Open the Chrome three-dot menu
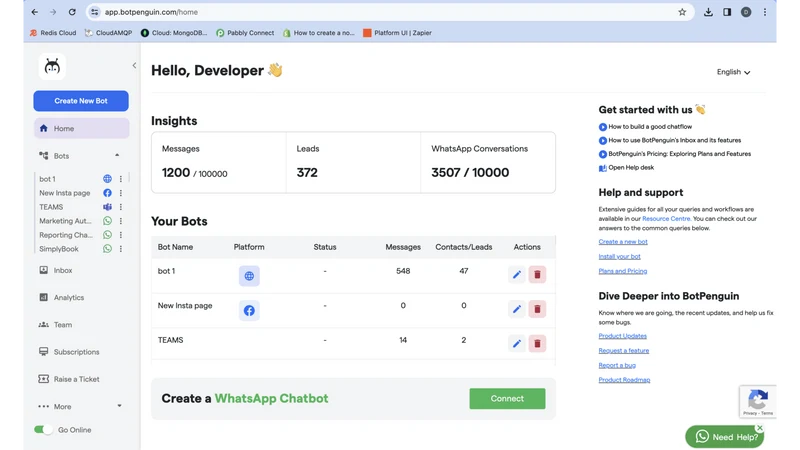The height and width of the screenshot is (450, 800). pos(765,12)
